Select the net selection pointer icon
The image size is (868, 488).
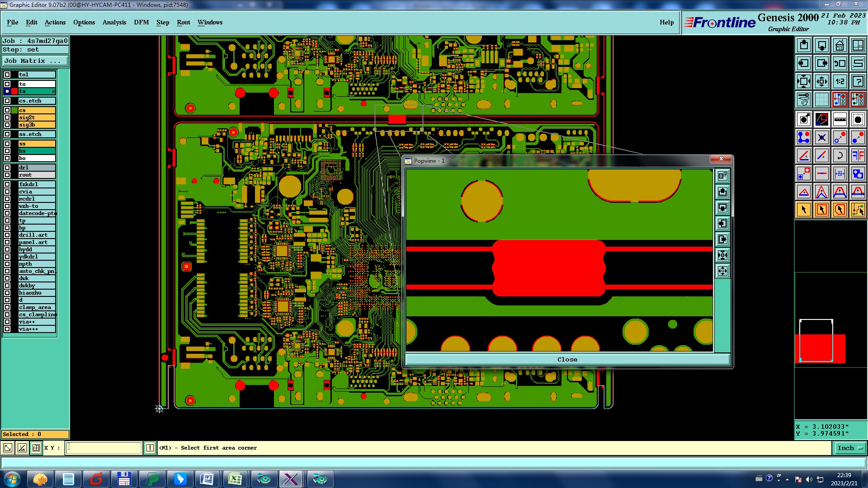pos(858,210)
